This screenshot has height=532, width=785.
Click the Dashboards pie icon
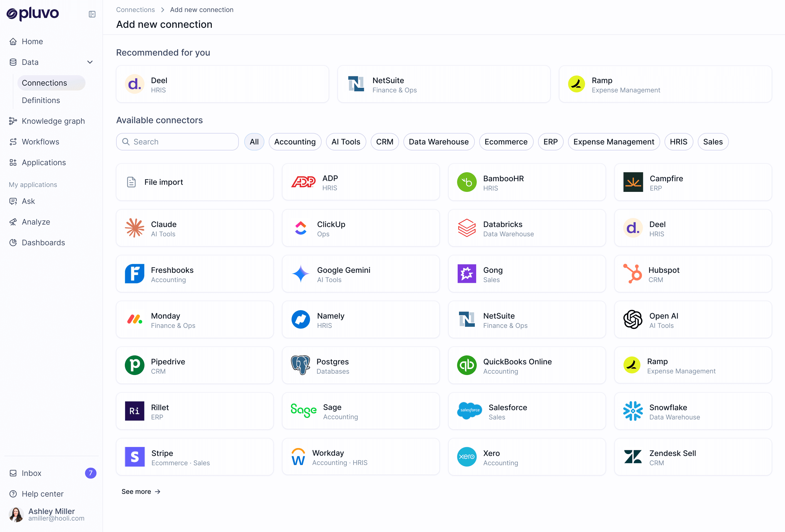click(x=13, y=243)
